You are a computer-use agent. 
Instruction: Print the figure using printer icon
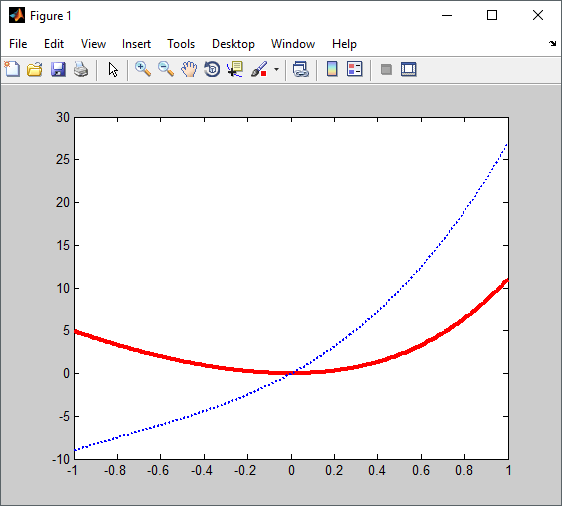click(81, 69)
